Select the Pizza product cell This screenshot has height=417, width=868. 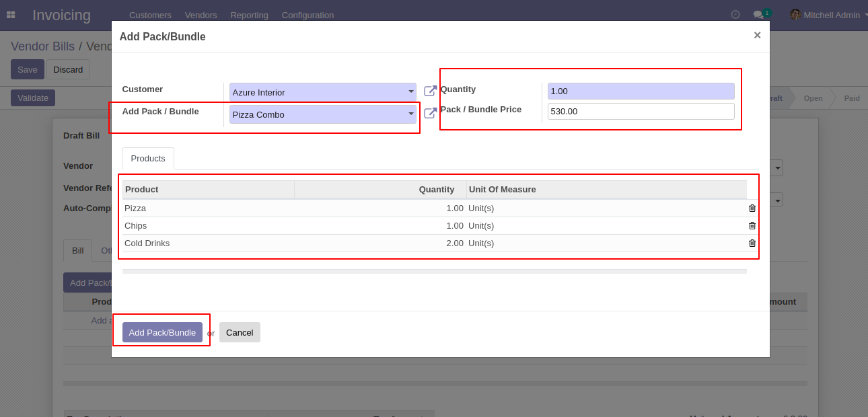[x=209, y=208]
